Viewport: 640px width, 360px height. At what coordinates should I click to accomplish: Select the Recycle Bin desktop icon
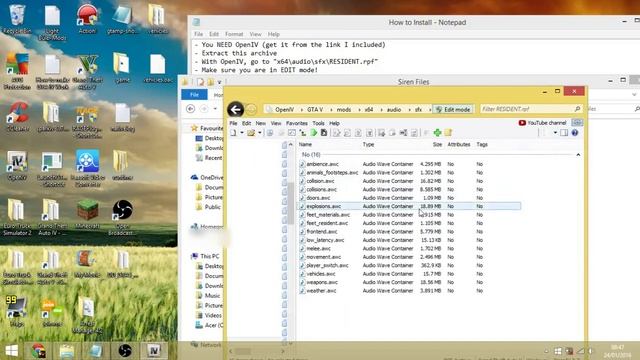[17, 20]
